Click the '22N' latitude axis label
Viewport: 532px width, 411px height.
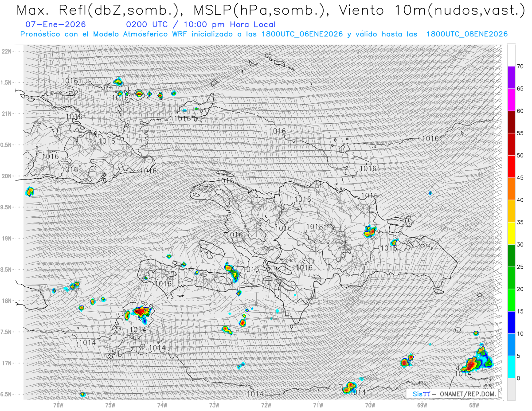tap(6, 51)
